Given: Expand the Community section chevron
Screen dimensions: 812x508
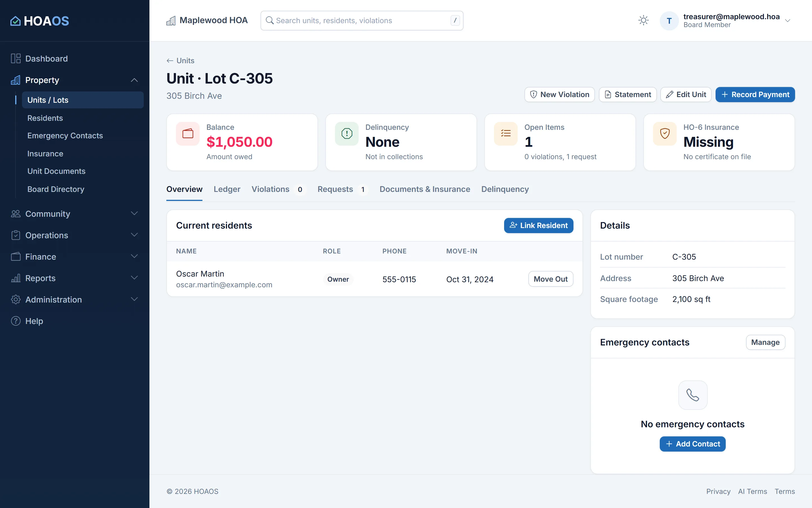Looking at the screenshot, I should [x=134, y=214].
